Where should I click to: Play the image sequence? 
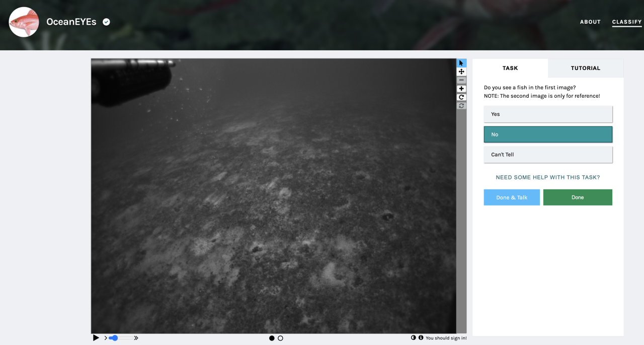click(x=96, y=338)
